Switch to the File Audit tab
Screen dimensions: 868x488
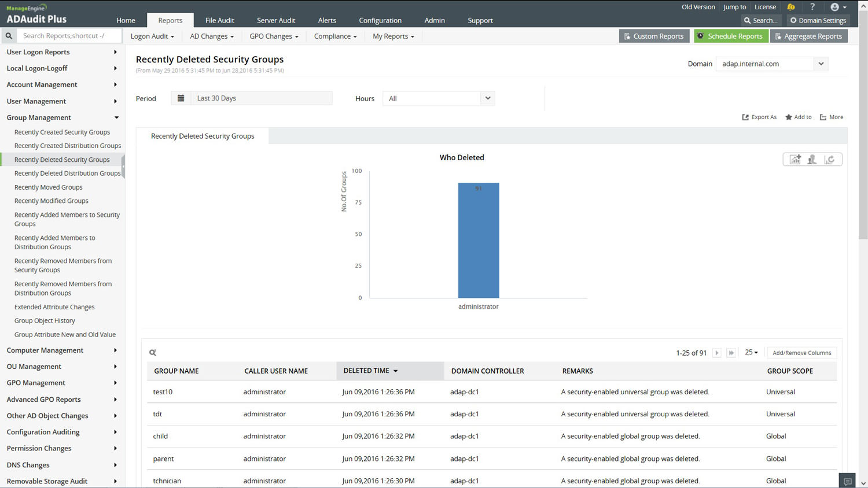(x=219, y=20)
